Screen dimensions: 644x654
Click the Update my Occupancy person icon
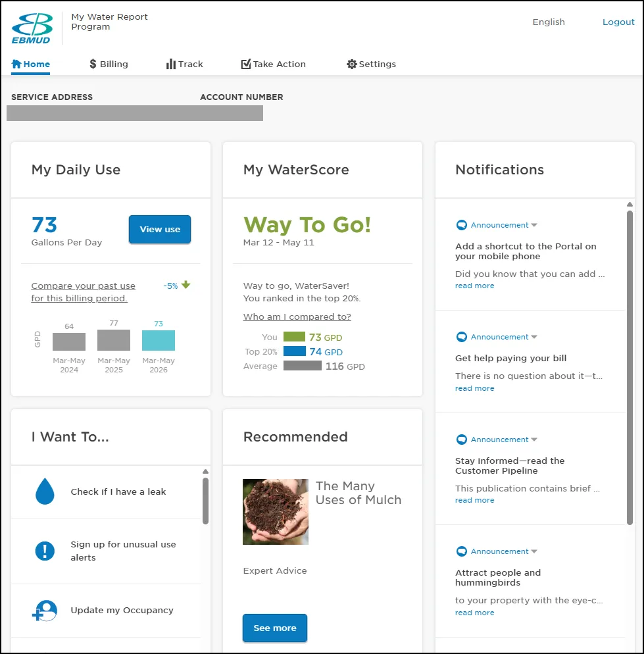coord(45,610)
